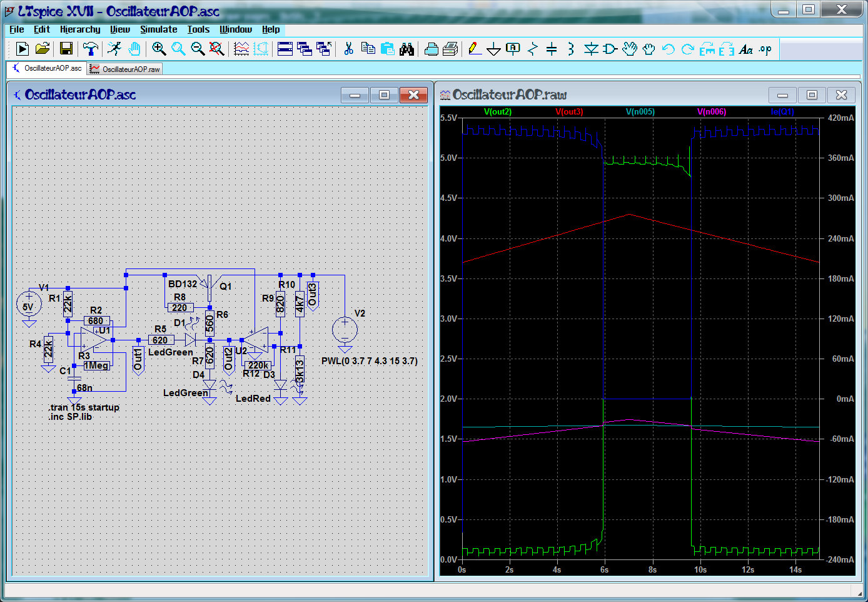Click the 220k R12 resistor value
Image resolution: width=868 pixels, height=602 pixels.
(258, 365)
